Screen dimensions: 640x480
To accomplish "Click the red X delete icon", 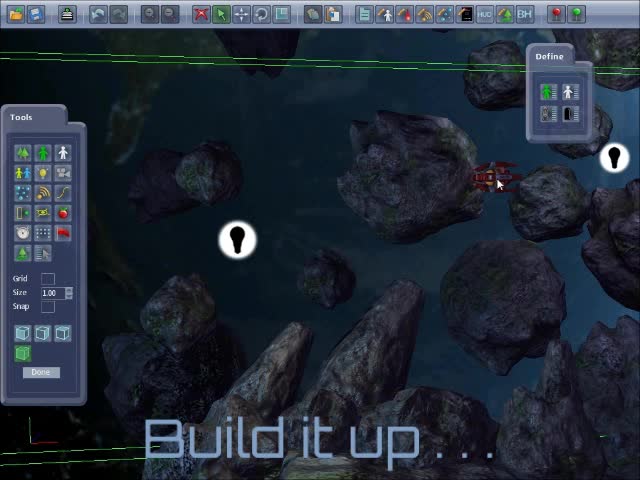I will (201, 14).
